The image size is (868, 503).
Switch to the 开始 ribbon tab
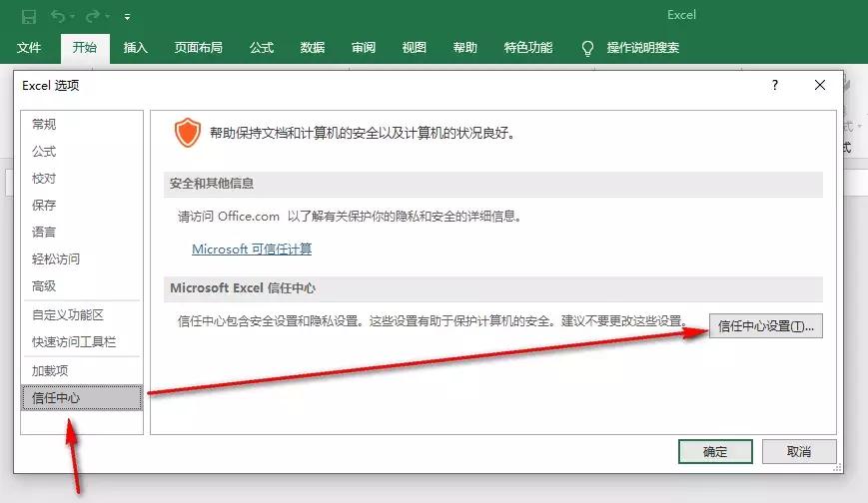click(x=85, y=48)
